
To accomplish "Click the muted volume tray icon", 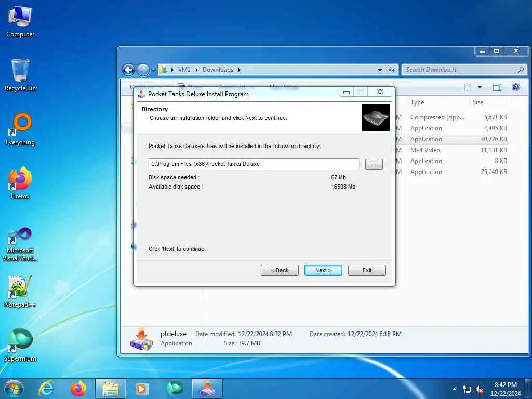I will 480,390.
